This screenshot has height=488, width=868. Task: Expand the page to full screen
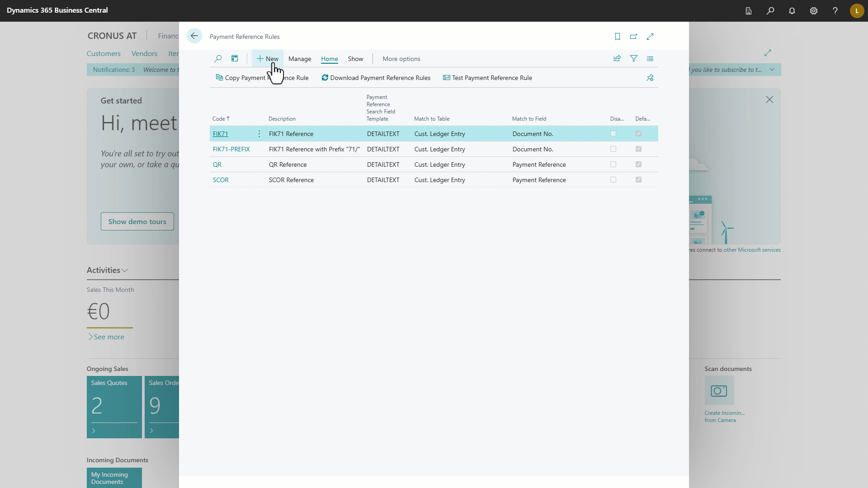[650, 37]
